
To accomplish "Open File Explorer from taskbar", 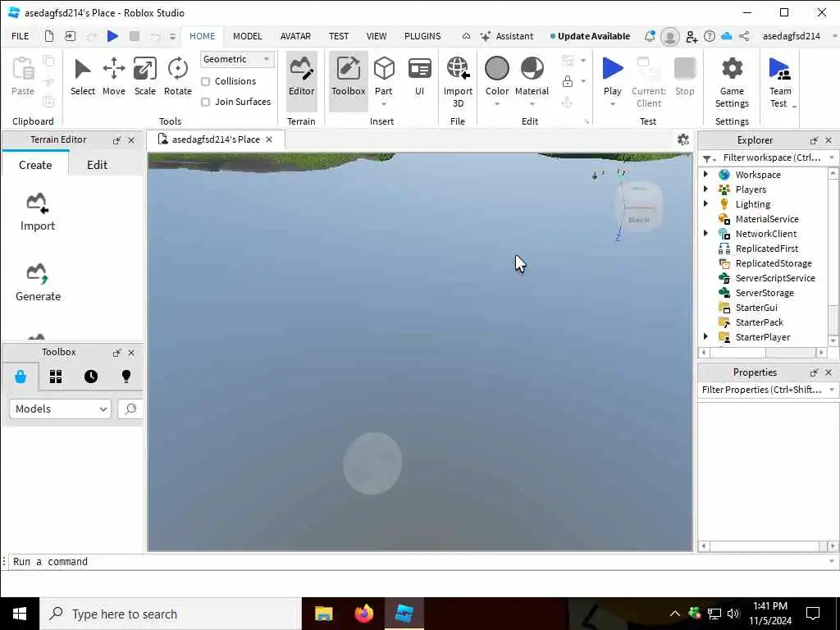I will click(323, 614).
